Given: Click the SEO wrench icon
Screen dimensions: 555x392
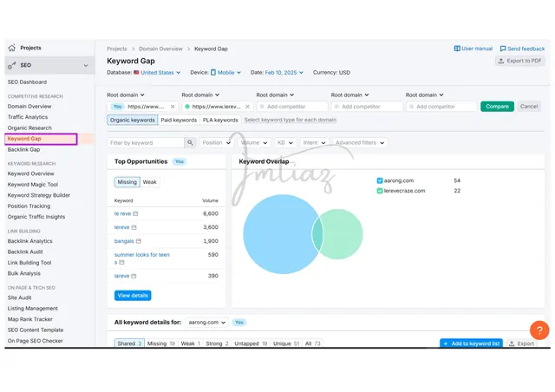Looking at the screenshot, I should 12,66.
